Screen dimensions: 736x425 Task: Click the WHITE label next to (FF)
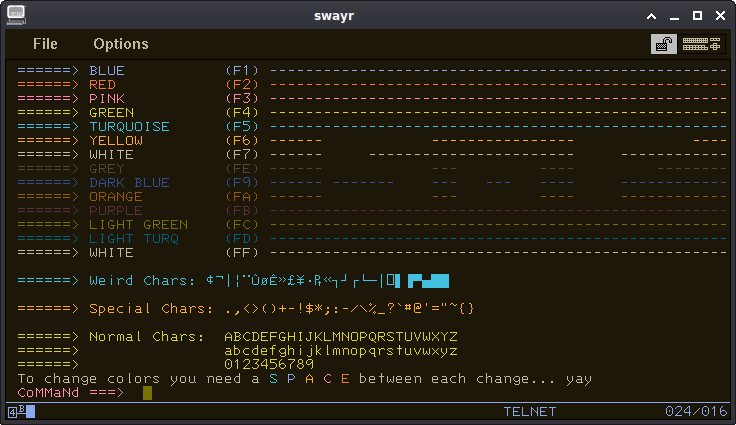tap(112, 253)
